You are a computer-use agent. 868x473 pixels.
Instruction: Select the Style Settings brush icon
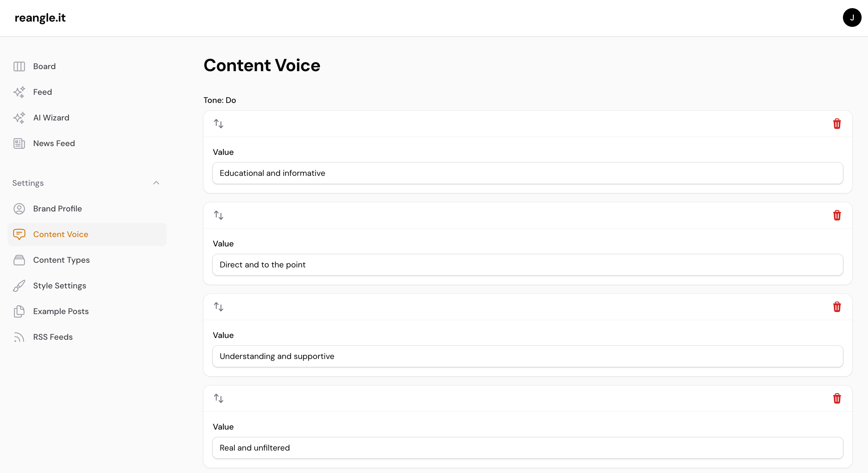click(19, 285)
